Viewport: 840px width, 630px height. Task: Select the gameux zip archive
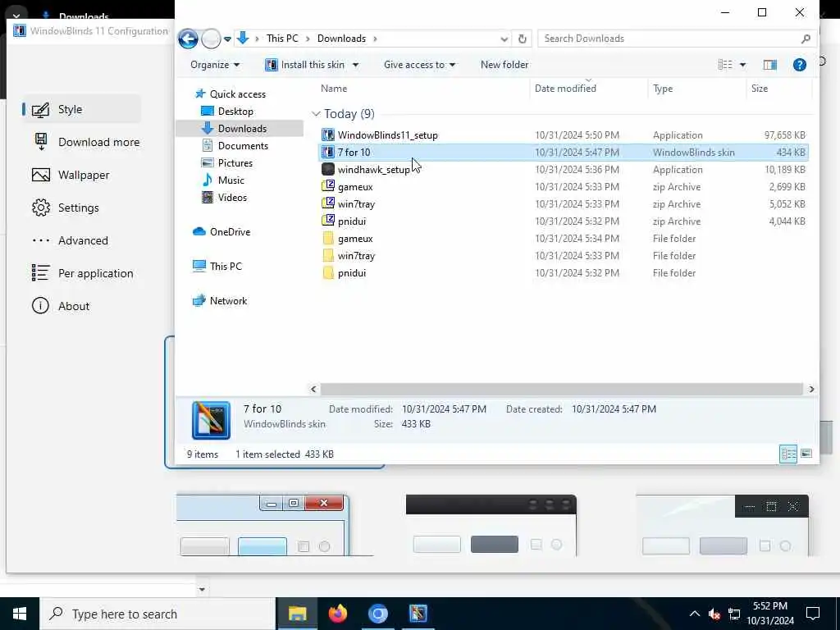coord(564,187)
